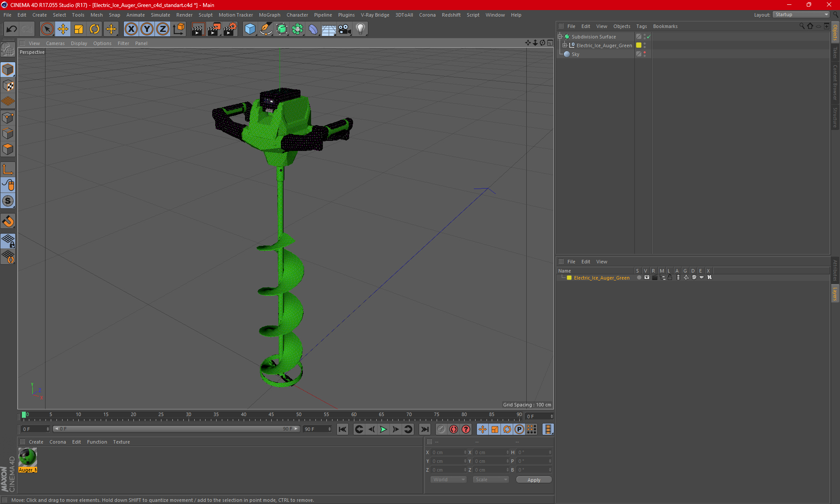Open viewport Cameras menu

click(x=55, y=43)
